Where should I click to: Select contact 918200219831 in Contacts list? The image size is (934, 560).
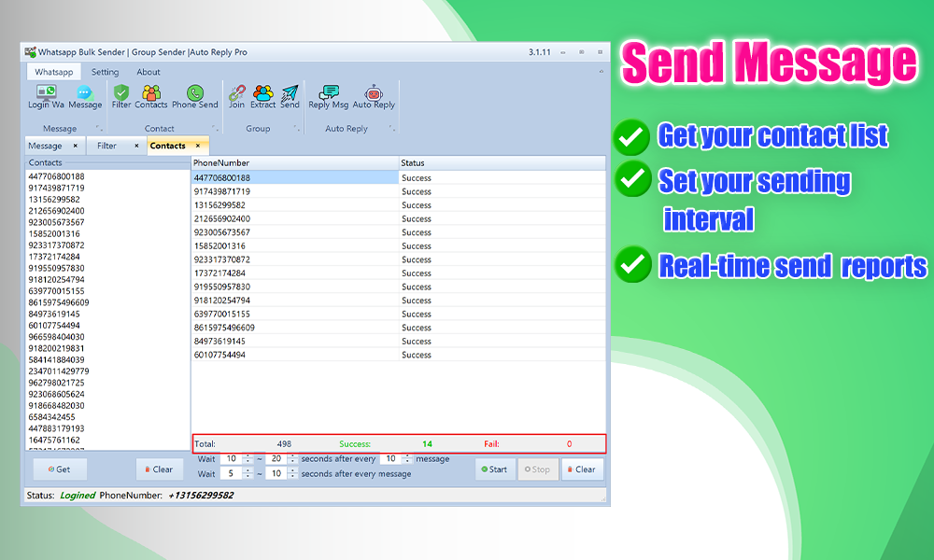[x=57, y=349]
